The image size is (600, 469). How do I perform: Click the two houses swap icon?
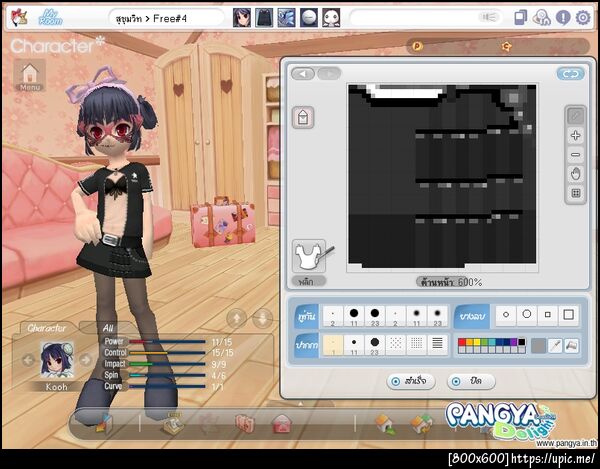tap(422, 424)
